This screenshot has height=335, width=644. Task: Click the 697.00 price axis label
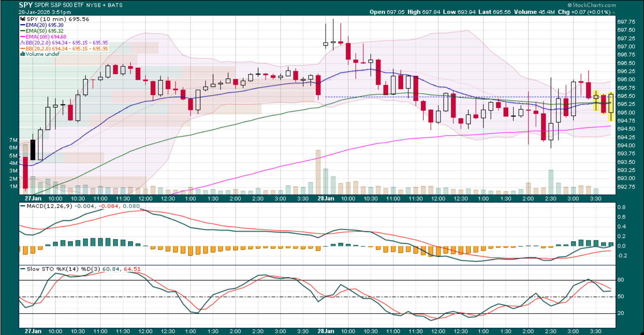pyautogui.click(x=626, y=46)
